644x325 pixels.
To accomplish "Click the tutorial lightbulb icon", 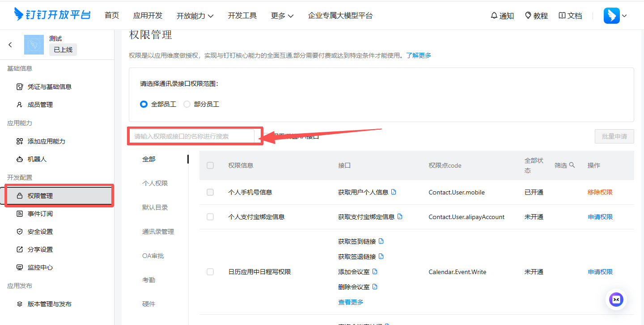I will [x=528, y=16].
